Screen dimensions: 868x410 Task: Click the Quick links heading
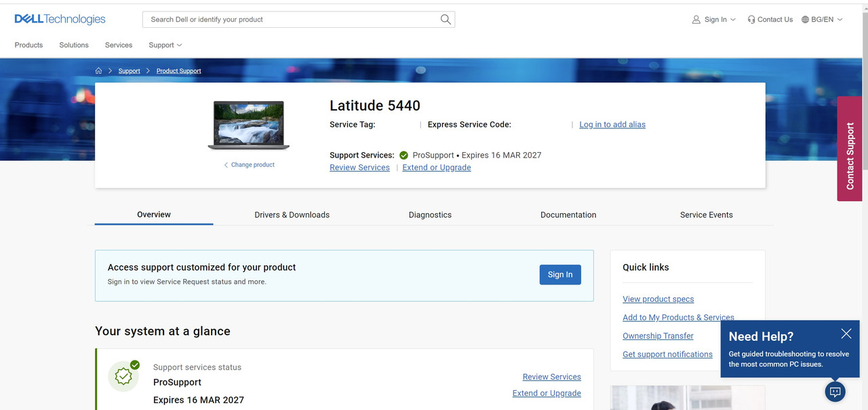point(646,267)
